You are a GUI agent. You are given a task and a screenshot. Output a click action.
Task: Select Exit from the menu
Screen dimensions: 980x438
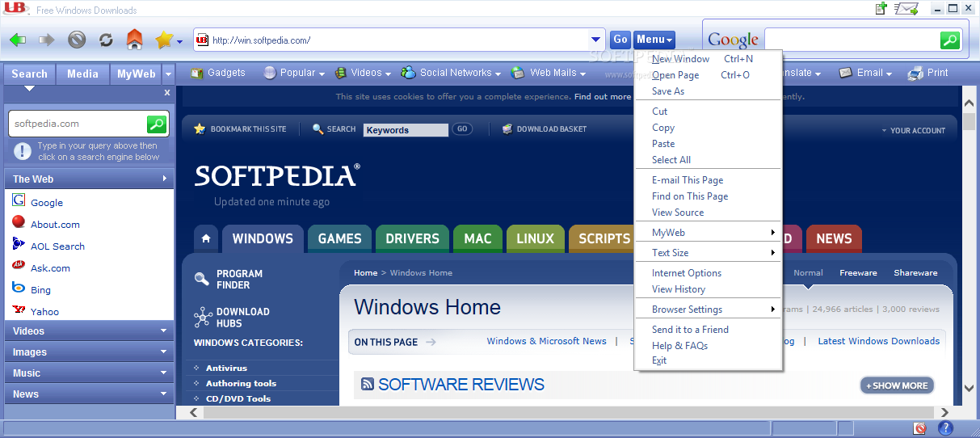click(x=708, y=360)
